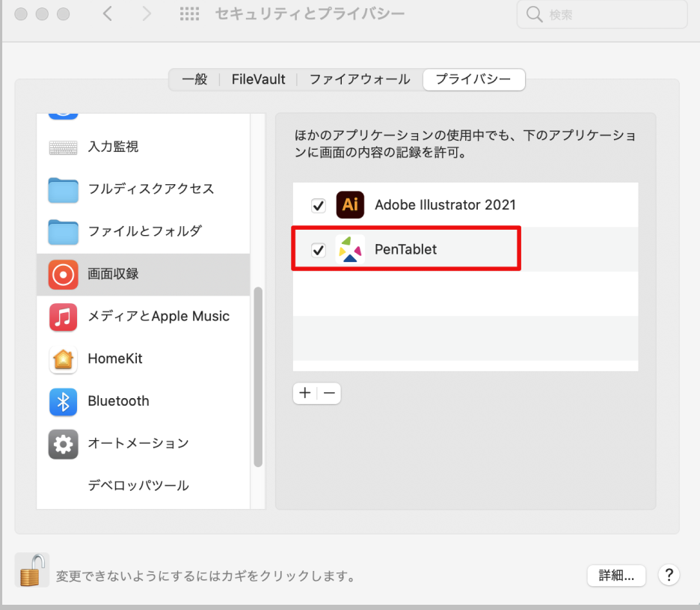Switch to the FileVault tab
This screenshot has width=700, height=610.
[x=258, y=79]
